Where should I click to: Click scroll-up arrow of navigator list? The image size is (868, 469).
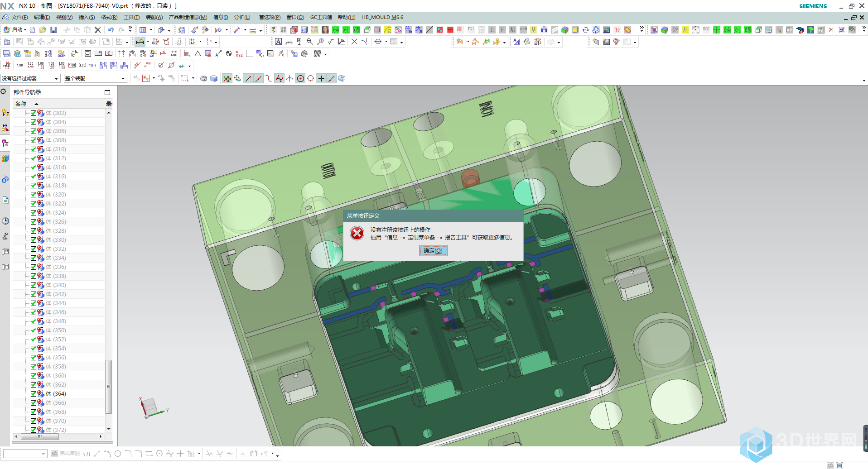coord(109,113)
